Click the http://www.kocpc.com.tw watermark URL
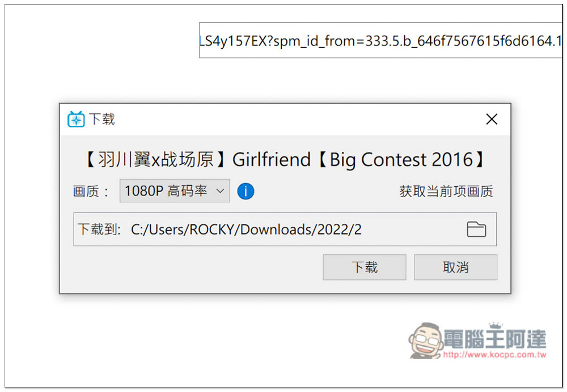This screenshot has height=392, width=567. tap(494, 355)
